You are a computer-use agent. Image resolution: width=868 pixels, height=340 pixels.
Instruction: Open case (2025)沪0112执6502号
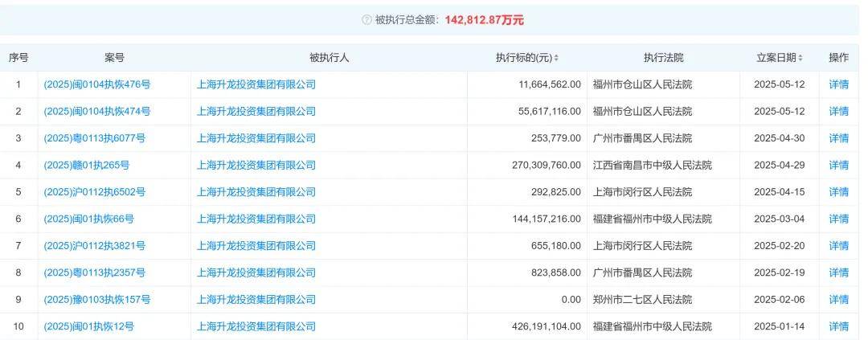pos(95,192)
